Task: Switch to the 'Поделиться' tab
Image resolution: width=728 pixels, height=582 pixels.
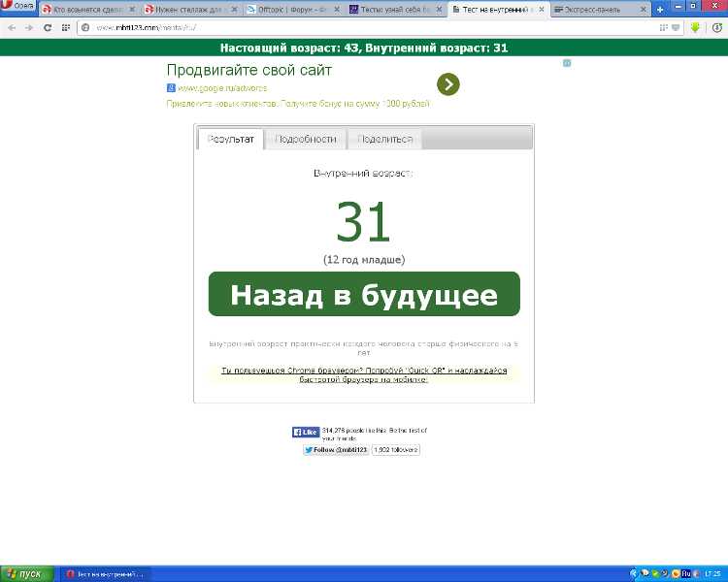Action: pyautogui.click(x=384, y=139)
